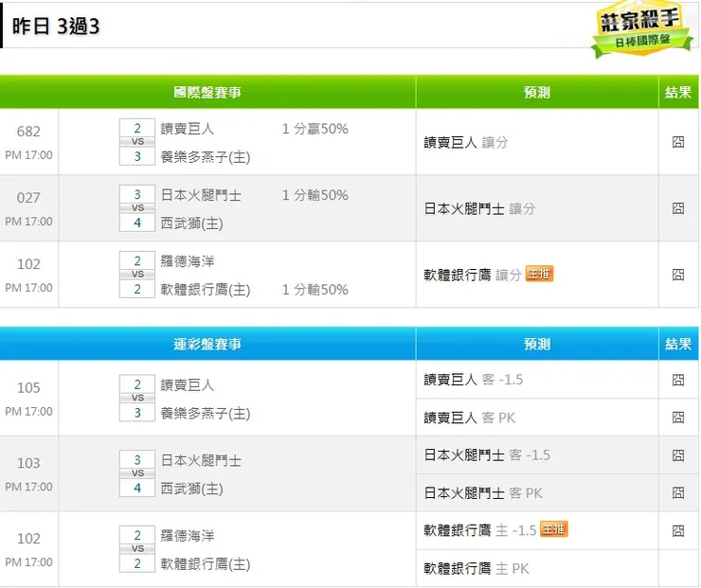Open 讀賣巨人 team name in game 682
Viewport: 701px width, 588px height.
click(188, 129)
